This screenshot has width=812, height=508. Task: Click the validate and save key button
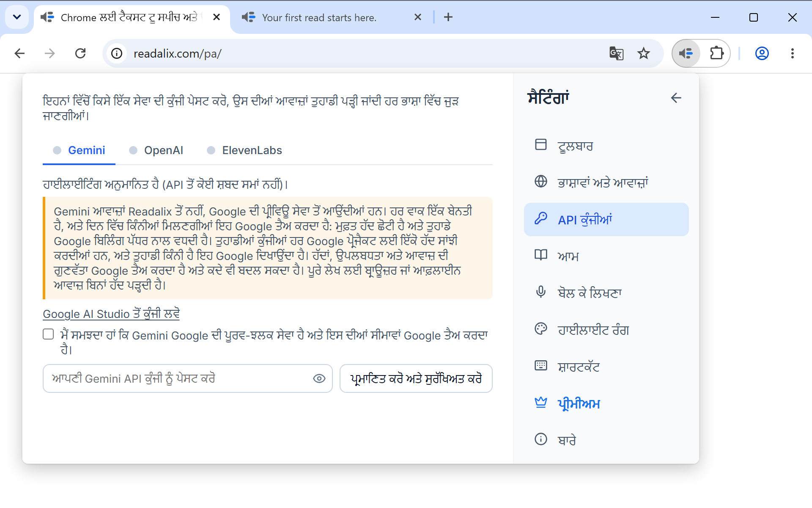click(x=416, y=378)
